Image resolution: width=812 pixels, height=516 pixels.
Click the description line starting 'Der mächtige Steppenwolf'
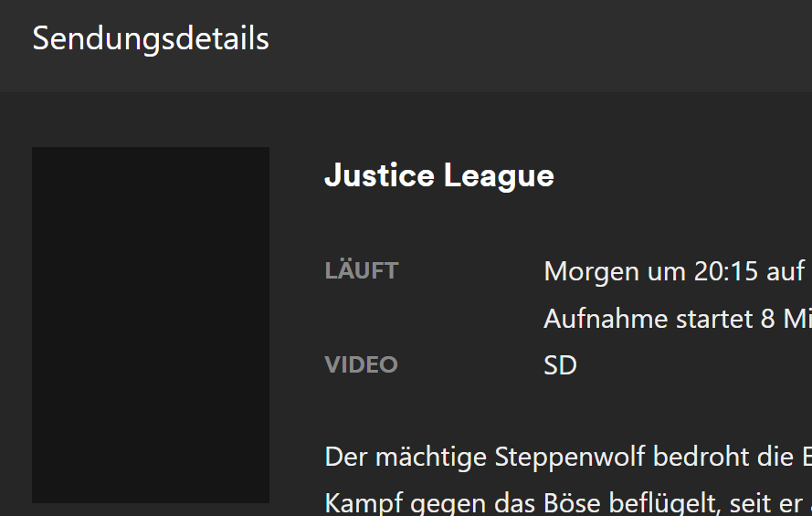[568, 457]
